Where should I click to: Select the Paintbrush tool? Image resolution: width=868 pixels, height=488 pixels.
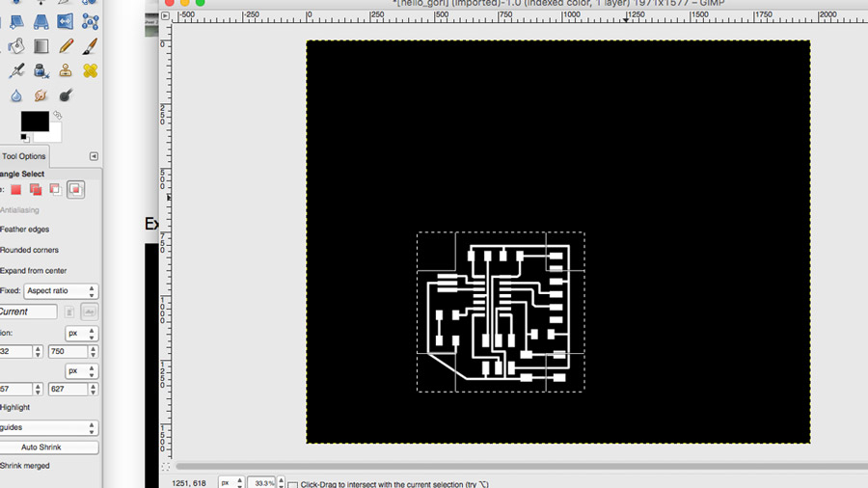pos(91,46)
